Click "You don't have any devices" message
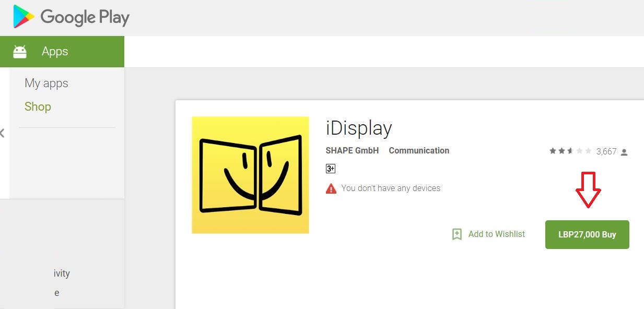The image size is (644, 309). (391, 188)
